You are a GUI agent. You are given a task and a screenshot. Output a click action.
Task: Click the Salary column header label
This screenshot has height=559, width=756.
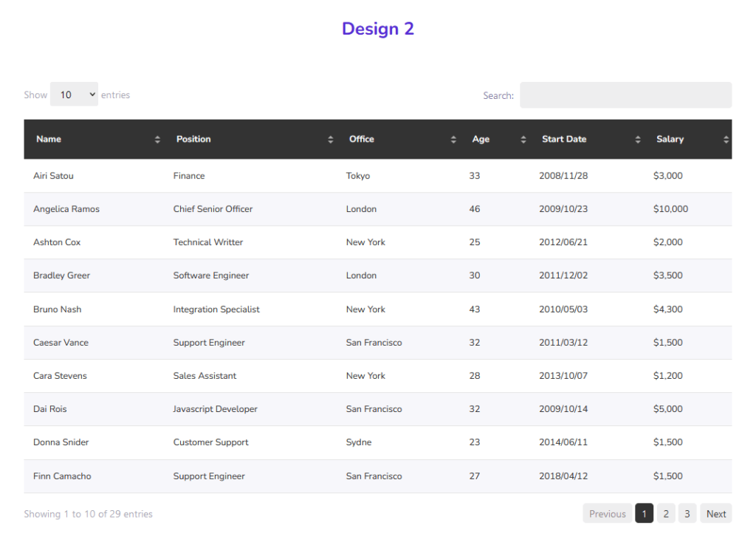670,139
